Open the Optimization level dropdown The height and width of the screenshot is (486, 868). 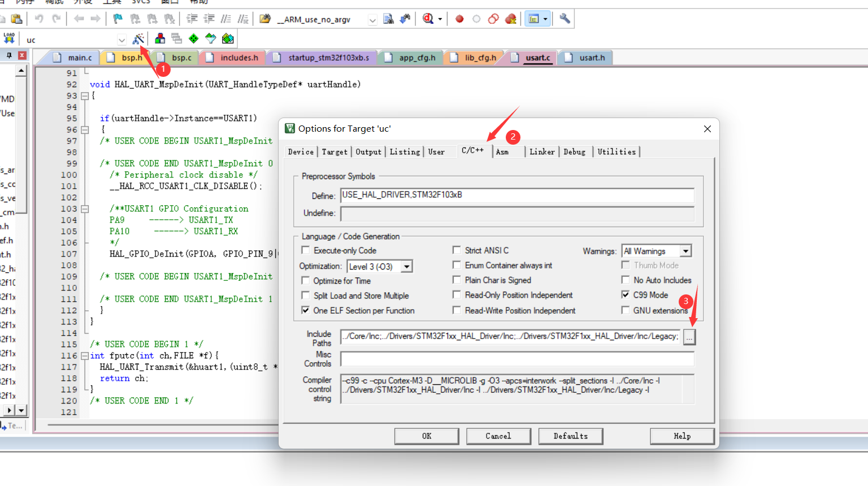pyautogui.click(x=407, y=266)
